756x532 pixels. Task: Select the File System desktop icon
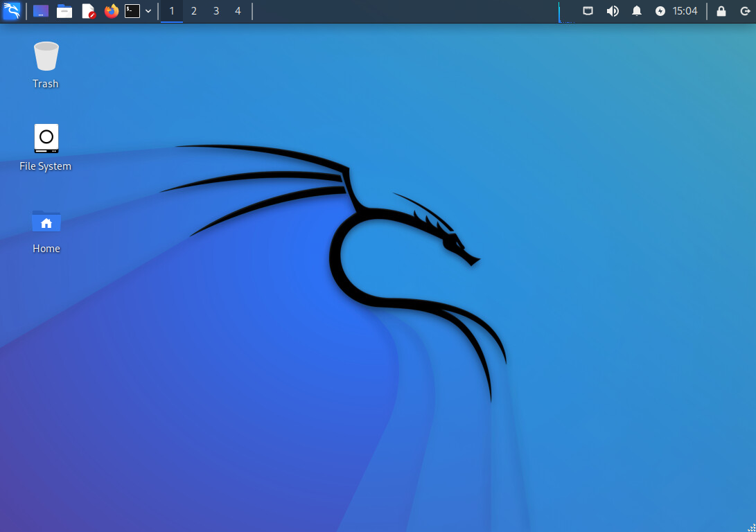point(46,139)
